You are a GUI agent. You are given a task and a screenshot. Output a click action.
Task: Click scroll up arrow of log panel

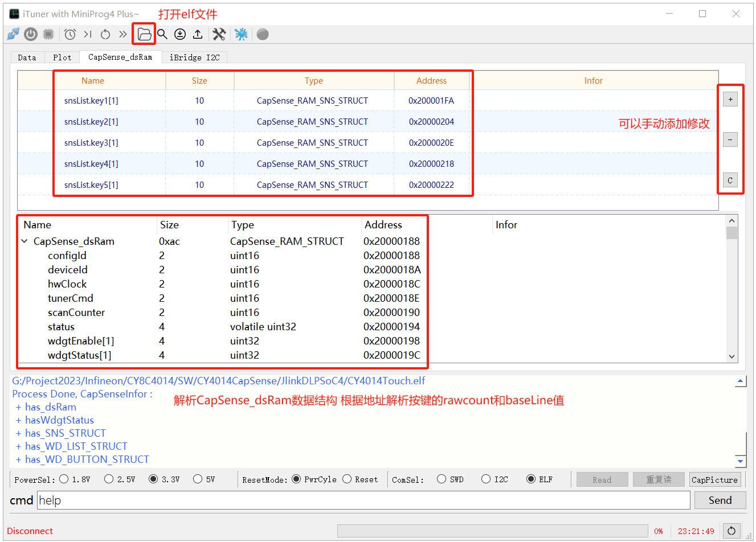click(x=741, y=381)
